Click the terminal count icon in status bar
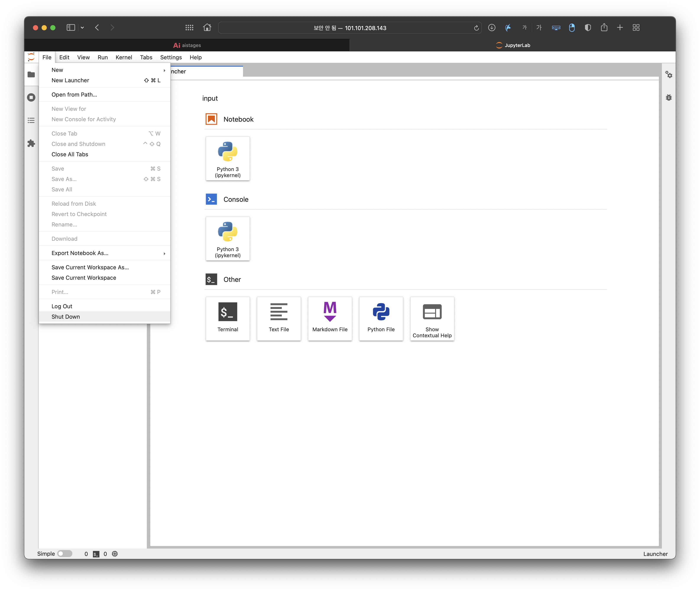Viewport: 700px width, 591px height. [96, 554]
